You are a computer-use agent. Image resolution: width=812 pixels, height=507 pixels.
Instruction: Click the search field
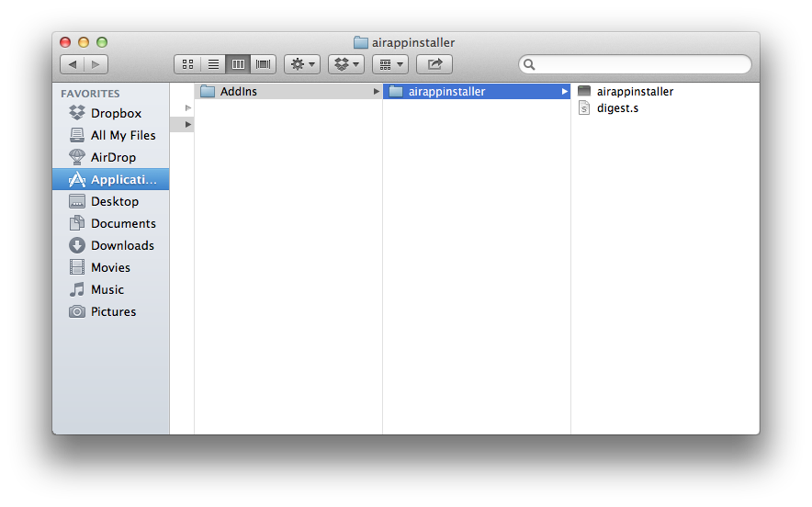(x=635, y=64)
